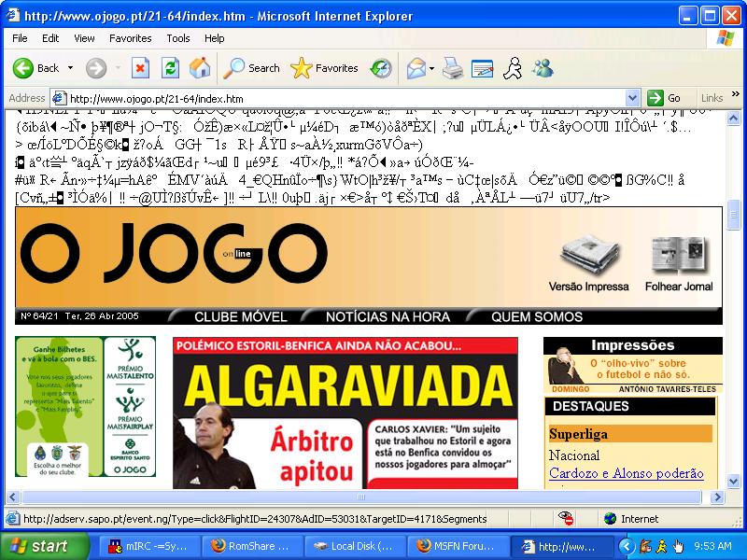Click into the Address URL field
The image size is (747, 560).
coord(346,99)
